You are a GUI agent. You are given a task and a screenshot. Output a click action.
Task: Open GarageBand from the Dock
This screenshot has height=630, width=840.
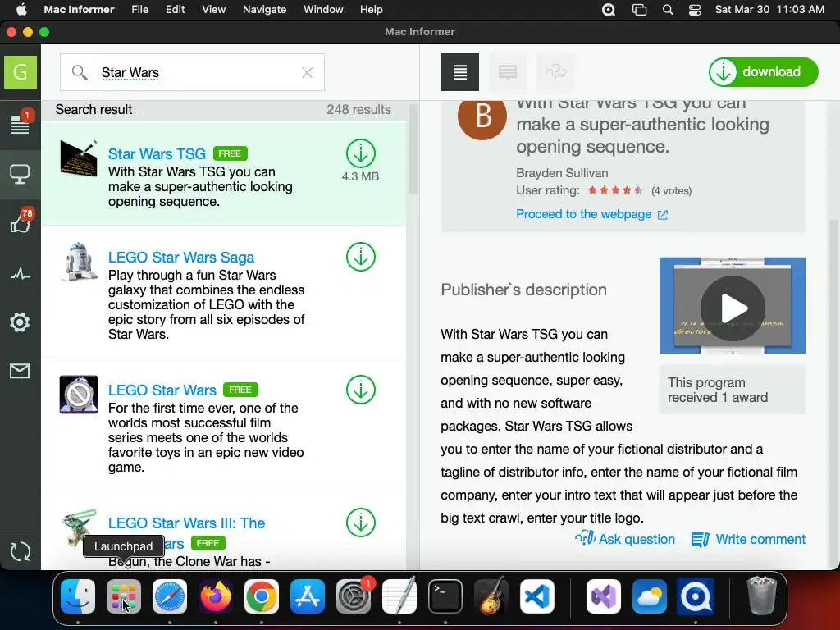(x=491, y=596)
